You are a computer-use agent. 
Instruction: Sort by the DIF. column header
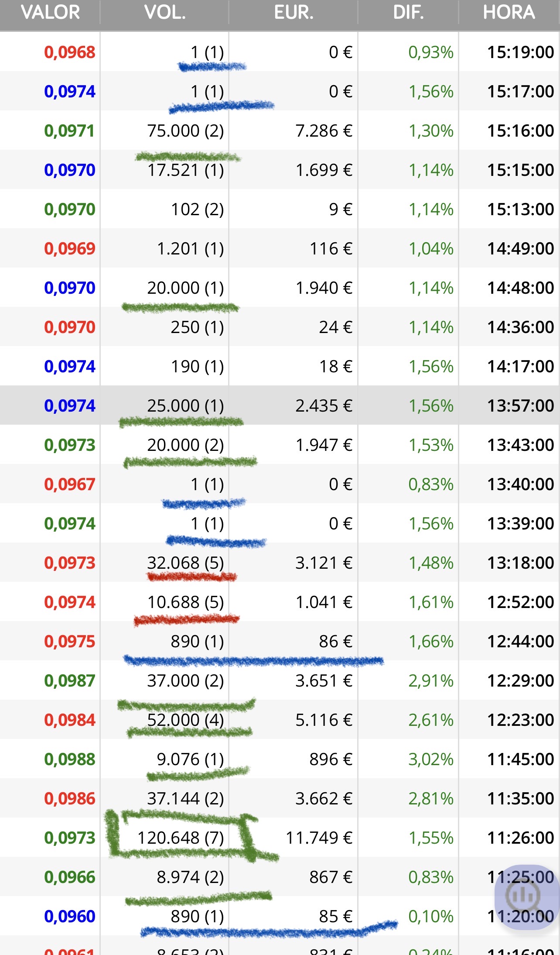click(408, 12)
